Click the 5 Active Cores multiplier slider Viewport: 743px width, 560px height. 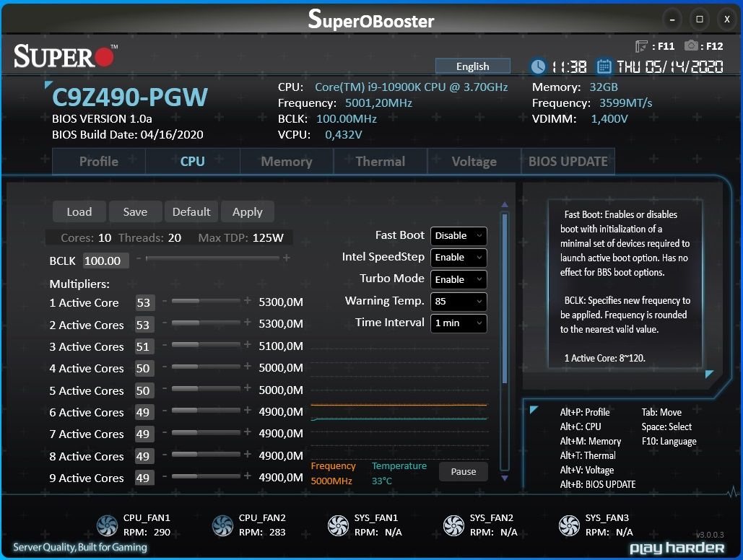206,388
